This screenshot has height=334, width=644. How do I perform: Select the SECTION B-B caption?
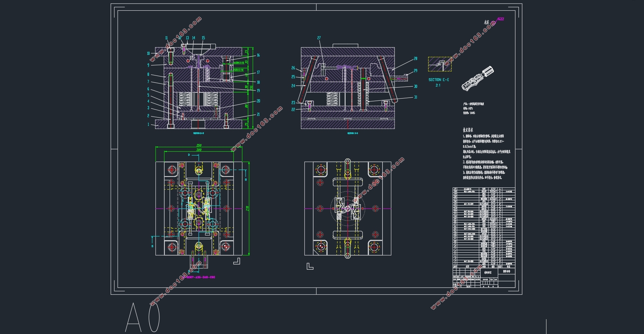(x=199, y=133)
